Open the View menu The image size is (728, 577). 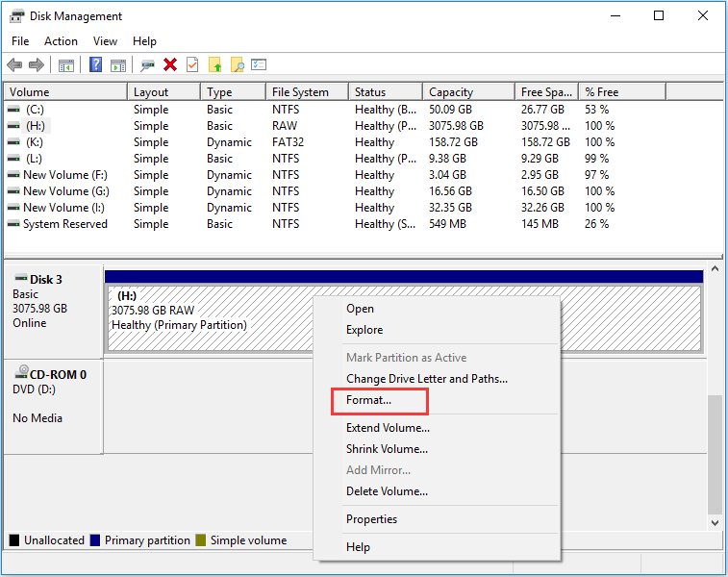pos(106,41)
